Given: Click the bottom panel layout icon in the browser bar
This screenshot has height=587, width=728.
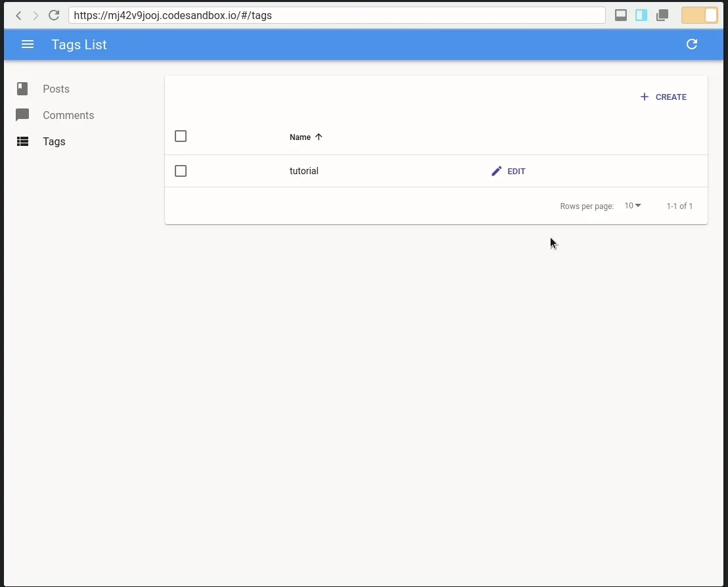Looking at the screenshot, I should click(621, 15).
